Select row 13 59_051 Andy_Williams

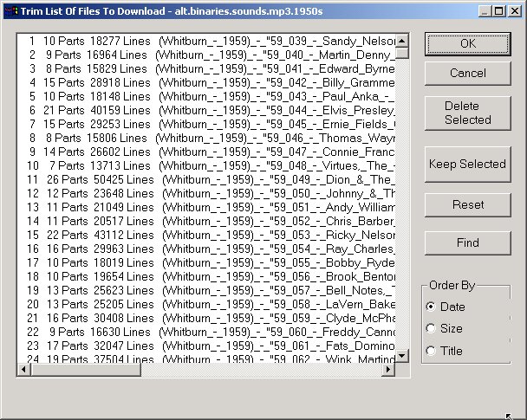point(206,207)
